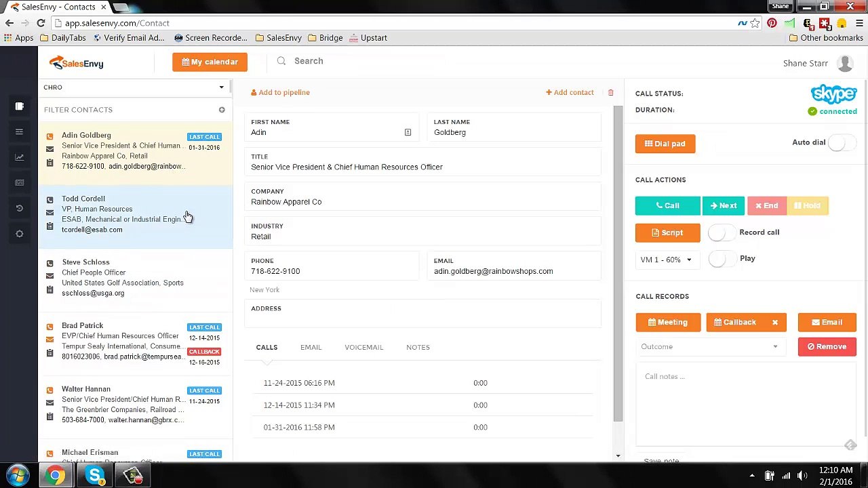Select the 12-14-2015 11:34 PM call entry
868x488 pixels.
click(x=423, y=405)
